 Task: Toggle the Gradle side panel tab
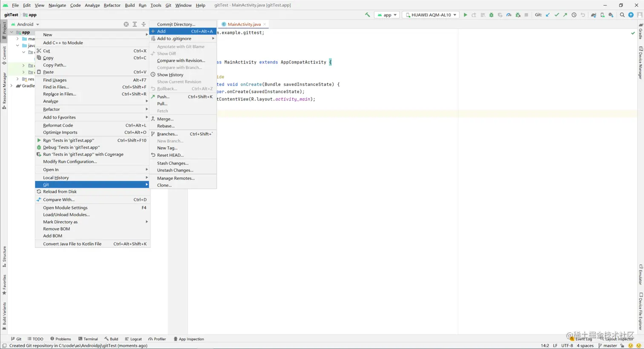pyautogui.click(x=641, y=31)
